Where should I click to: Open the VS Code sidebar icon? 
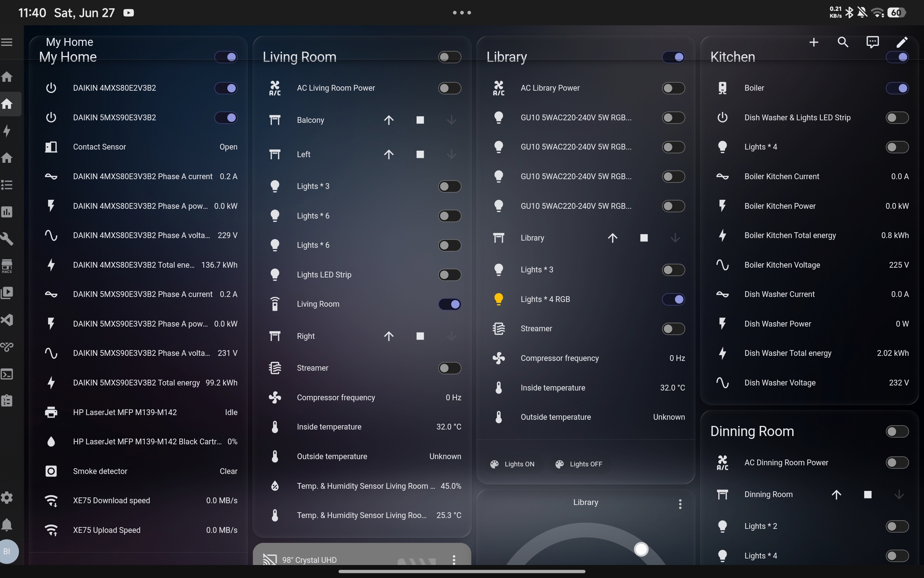[x=7, y=320]
